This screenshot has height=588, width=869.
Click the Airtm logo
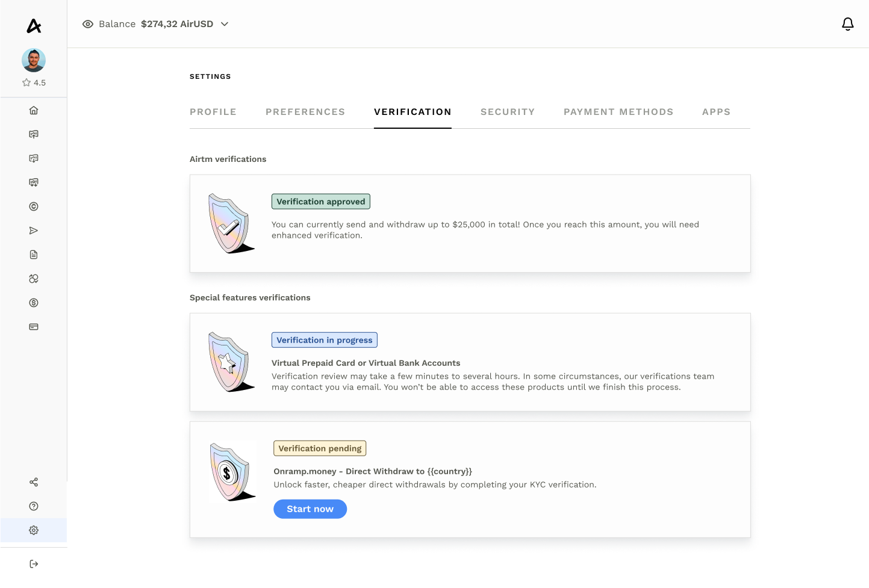pos(34,26)
